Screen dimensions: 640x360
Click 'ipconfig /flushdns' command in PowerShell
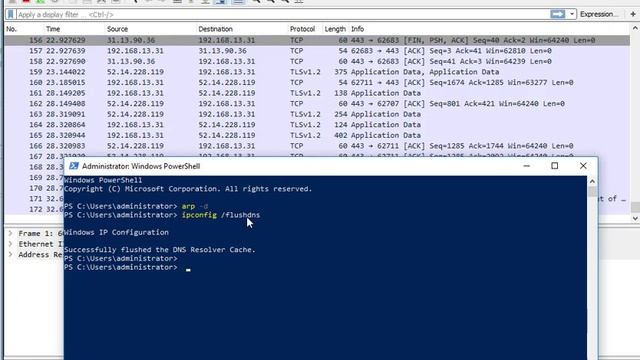221,215
